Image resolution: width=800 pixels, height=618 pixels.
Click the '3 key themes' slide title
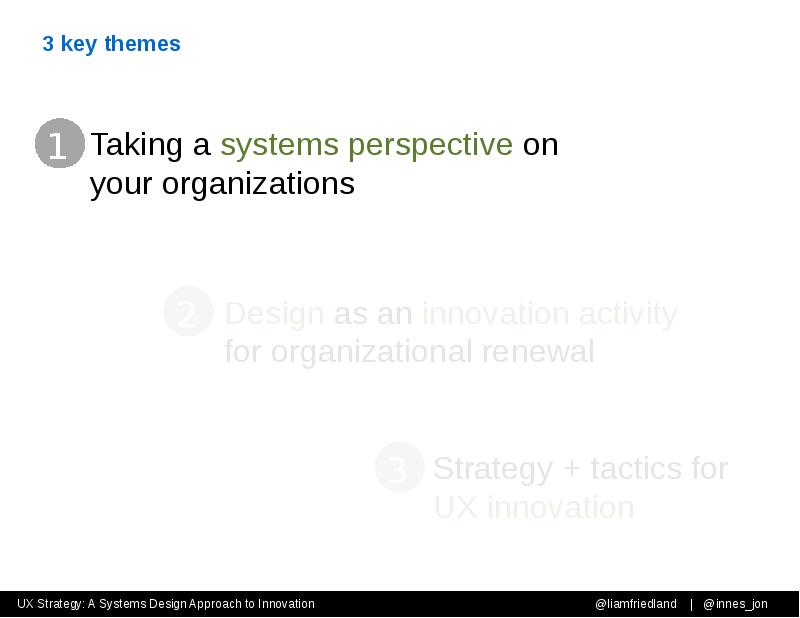point(111,44)
